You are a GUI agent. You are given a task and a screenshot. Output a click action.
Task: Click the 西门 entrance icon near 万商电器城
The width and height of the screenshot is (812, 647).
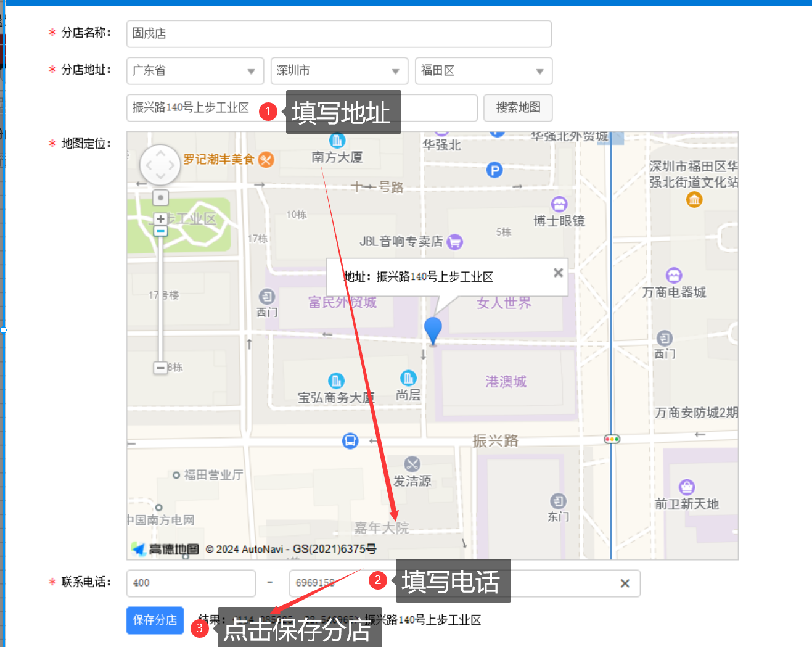(x=664, y=338)
